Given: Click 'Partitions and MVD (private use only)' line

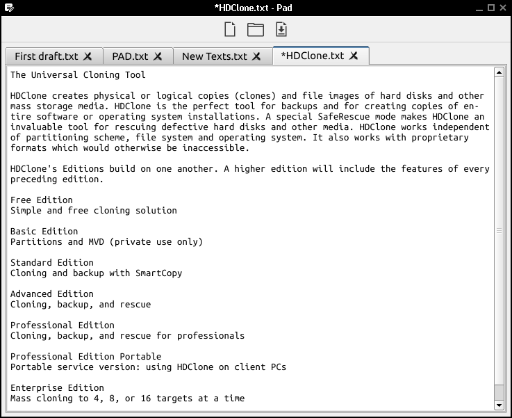Looking at the screenshot, I should (x=106, y=242).
